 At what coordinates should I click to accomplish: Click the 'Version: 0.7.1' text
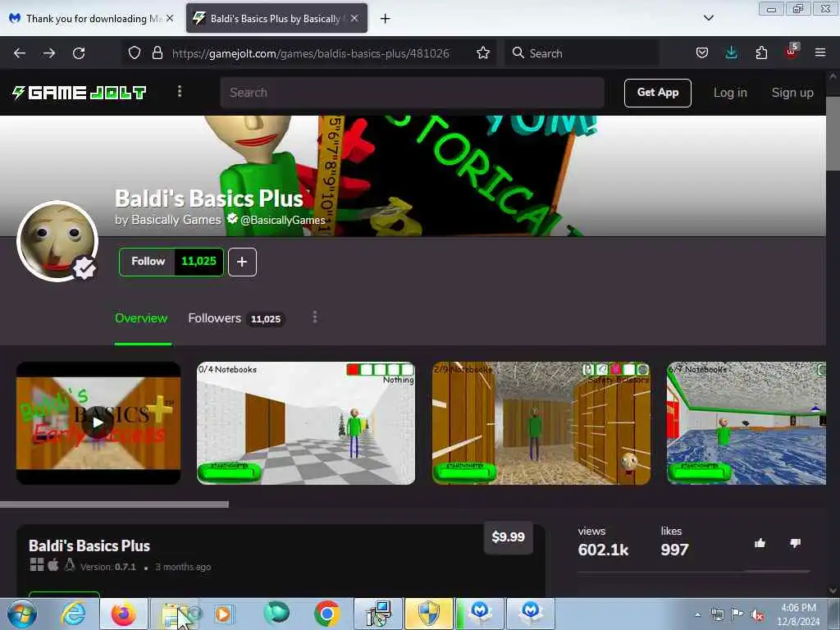(108, 567)
